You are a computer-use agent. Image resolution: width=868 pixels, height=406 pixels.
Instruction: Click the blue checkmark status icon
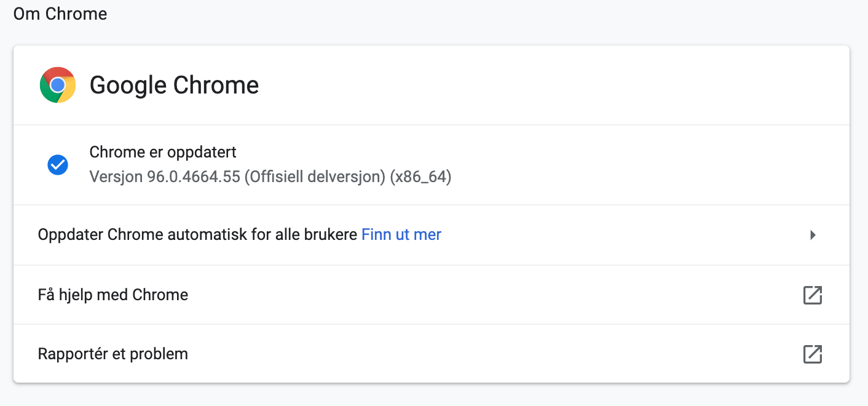57,164
